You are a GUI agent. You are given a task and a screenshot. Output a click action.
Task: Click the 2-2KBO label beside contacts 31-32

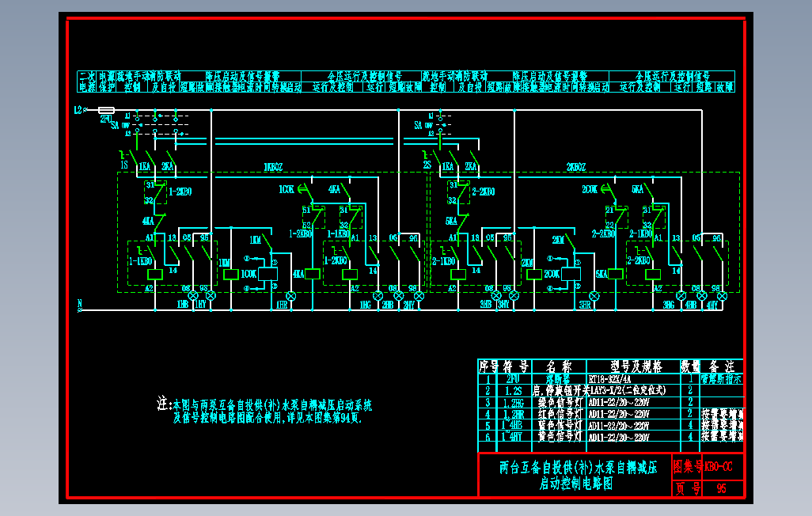(x=483, y=192)
